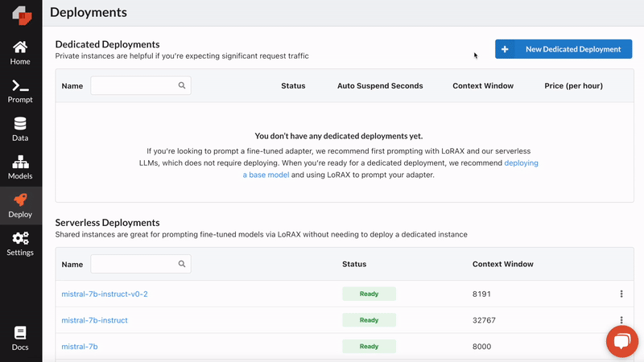Open mistral-7b-instruct-v0-2 deployment
The image size is (644, 362).
tap(105, 294)
